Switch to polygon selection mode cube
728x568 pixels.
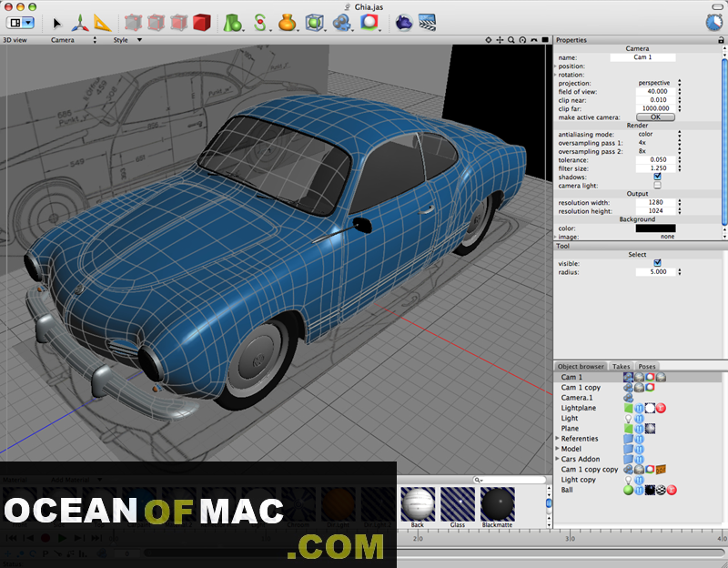[x=178, y=22]
